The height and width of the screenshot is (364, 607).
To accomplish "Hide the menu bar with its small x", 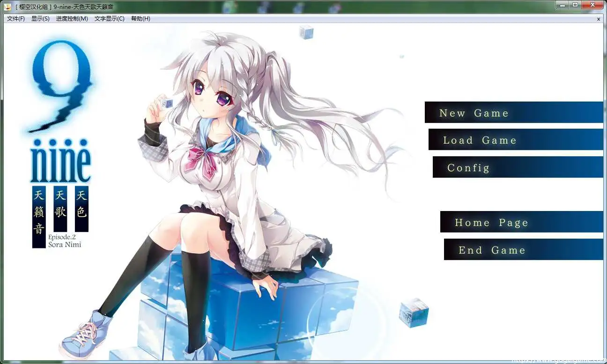I will (x=598, y=19).
